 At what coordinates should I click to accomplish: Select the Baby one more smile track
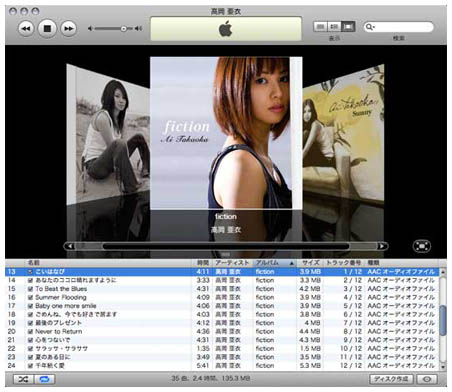pyautogui.click(x=222, y=306)
